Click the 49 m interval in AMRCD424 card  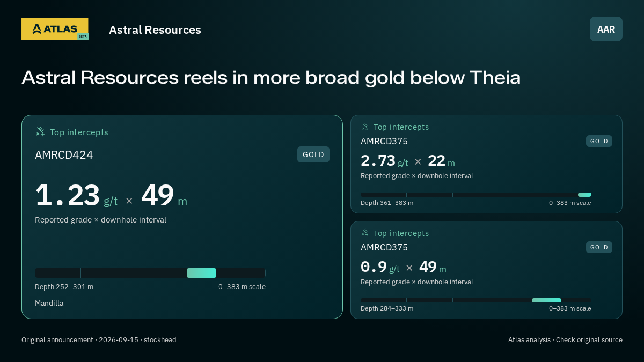pos(164,196)
